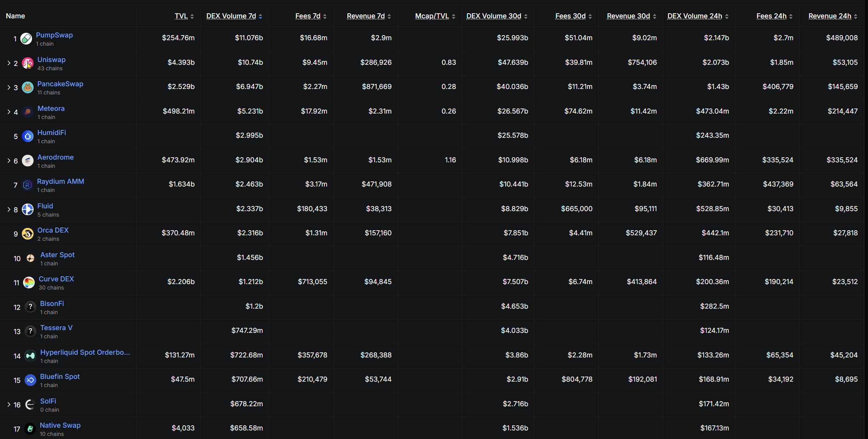868x439 pixels.
Task: Open the Native Swap protocol link
Action: [x=60, y=425]
